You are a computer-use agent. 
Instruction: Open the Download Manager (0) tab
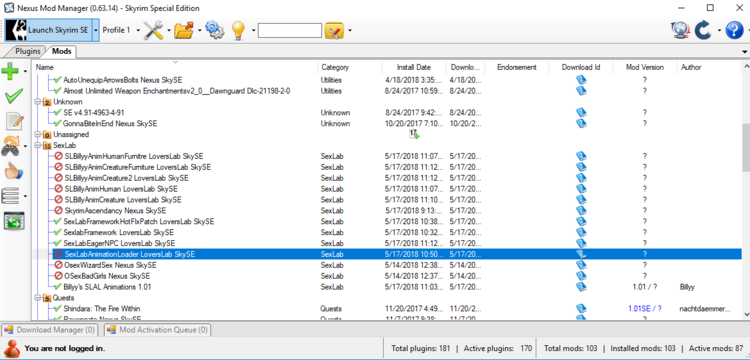(x=49, y=330)
